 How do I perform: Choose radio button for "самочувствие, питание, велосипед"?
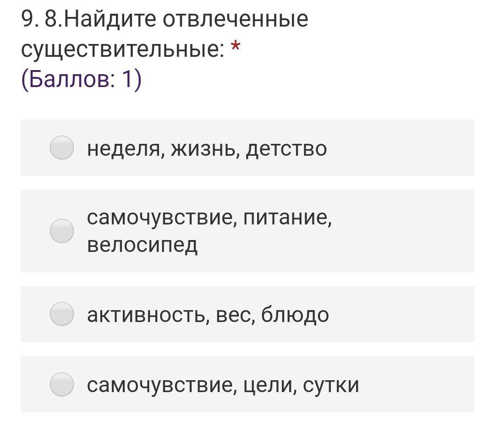tap(62, 230)
